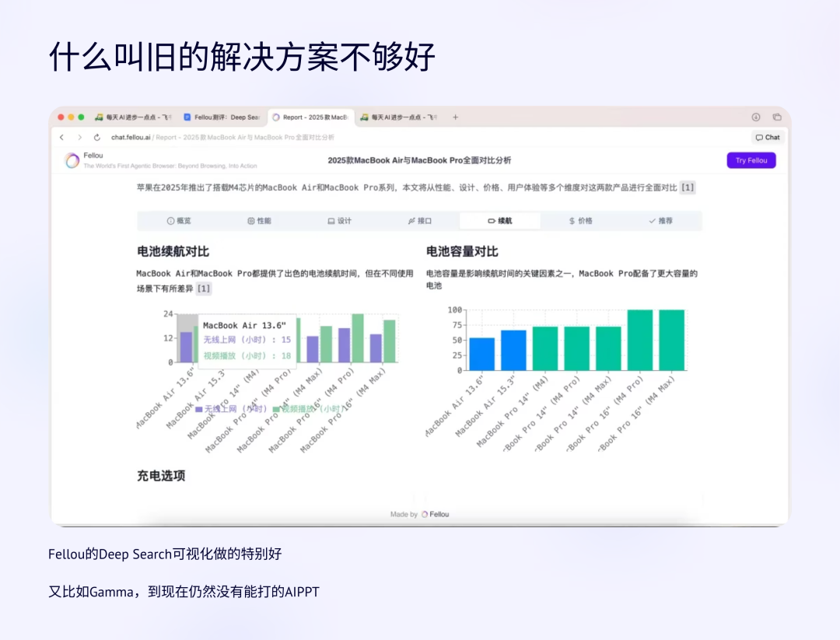Image resolution: width=840 pixels, height=640 pixels.
Task: Select the Report - 2025款MacB browser tab
Action: pyautogui.click(x=310, y=117)
